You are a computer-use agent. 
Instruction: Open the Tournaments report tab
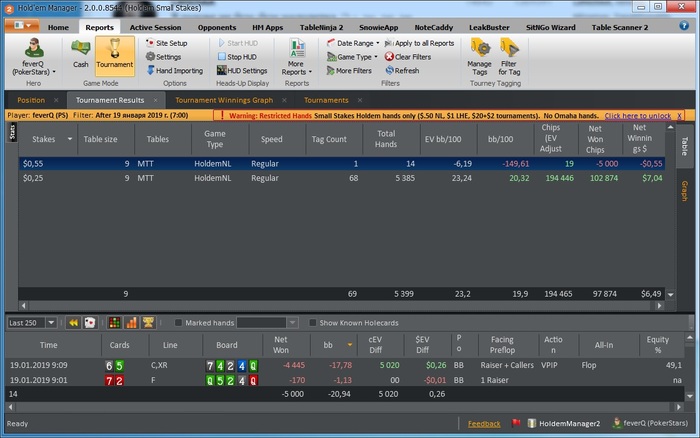click(326, 100)
